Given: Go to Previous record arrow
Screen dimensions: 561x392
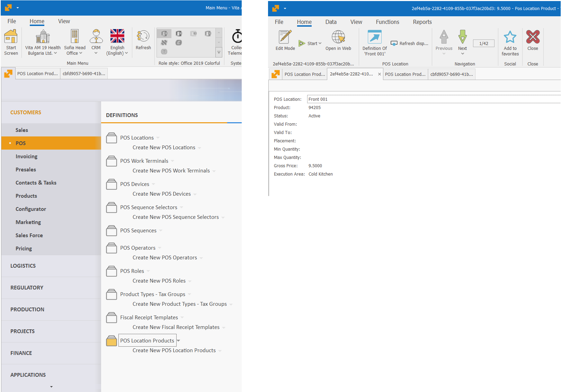Looking at the screenshot, I should pos(444,37).
